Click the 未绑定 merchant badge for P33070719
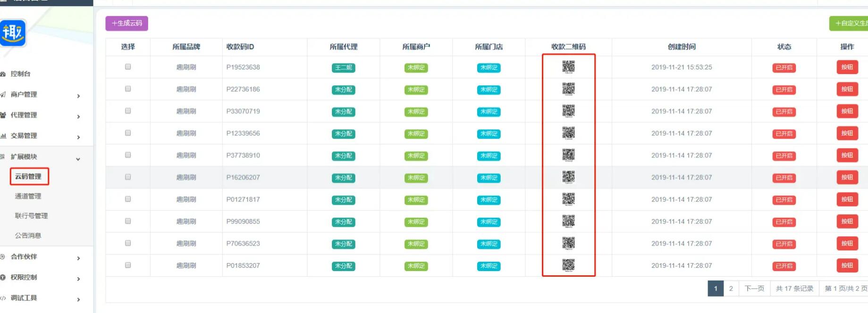Viewport: 868px width, 313px height. point(416,112)
